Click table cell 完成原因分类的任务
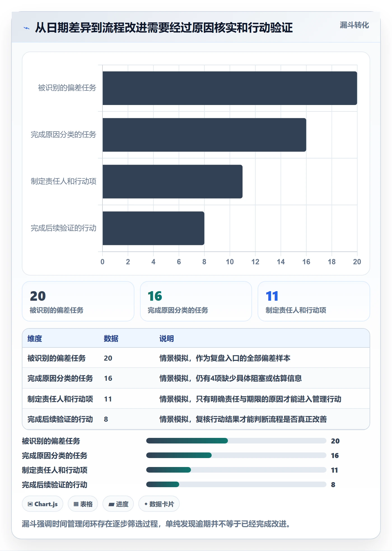 point(60,378)
